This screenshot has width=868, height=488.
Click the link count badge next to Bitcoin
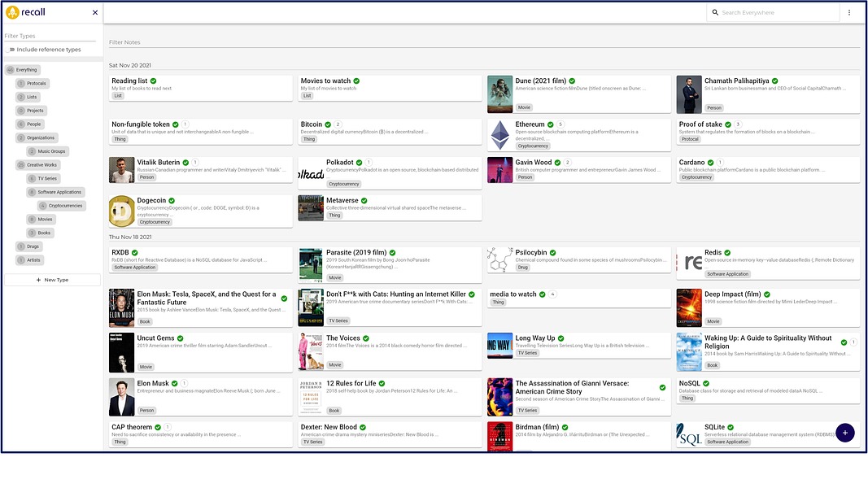click(338, 124)
